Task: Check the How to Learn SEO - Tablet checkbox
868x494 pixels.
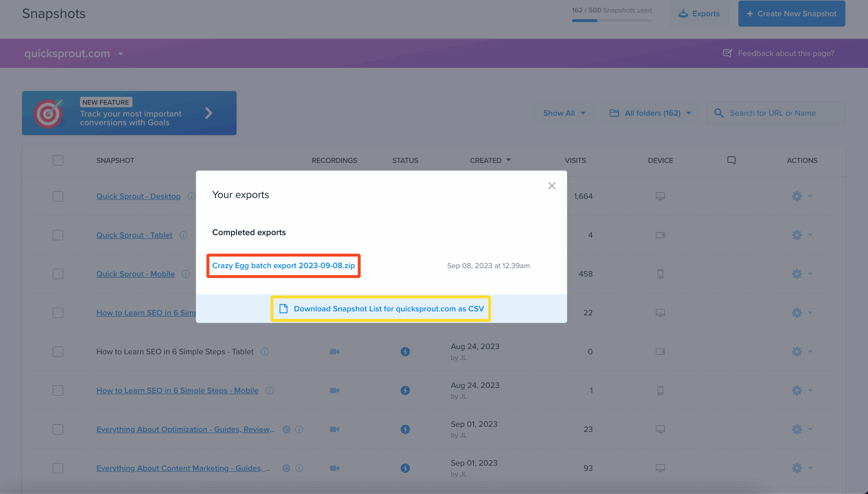Action: [x=58, y=352]
